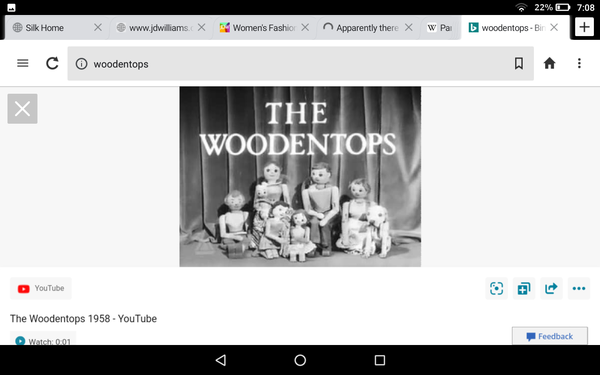Close the Silk Home tab
This screenshot has width=600, height=375.
click(98, 27)
